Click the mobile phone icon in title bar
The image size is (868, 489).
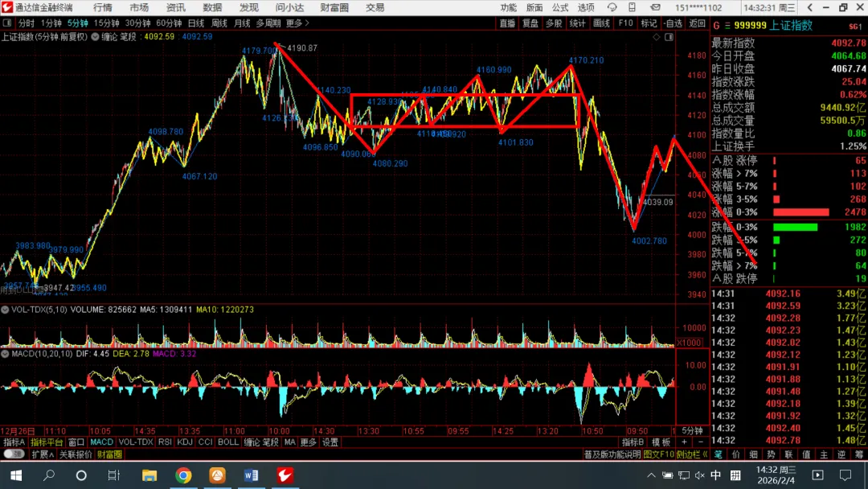click(x=633, y=7)
